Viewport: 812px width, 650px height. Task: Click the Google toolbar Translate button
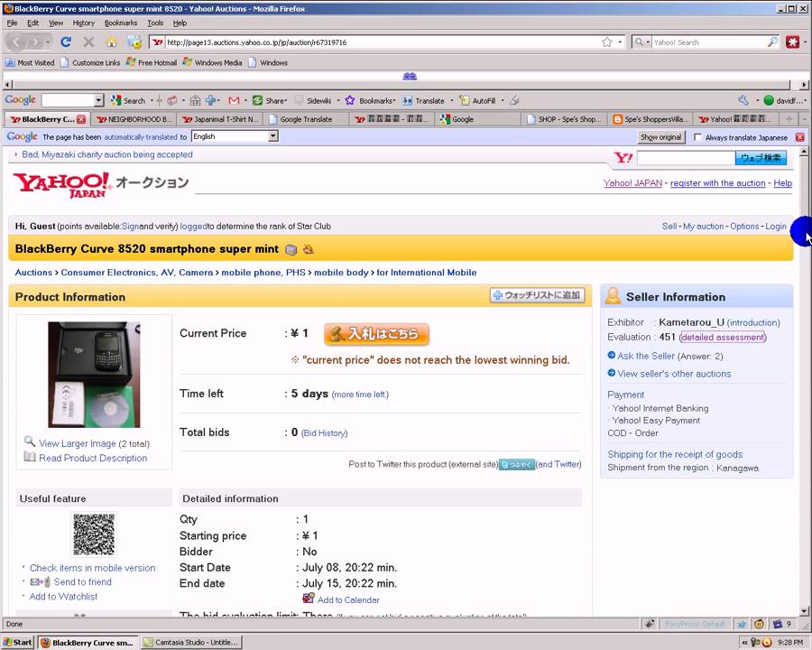424,100
